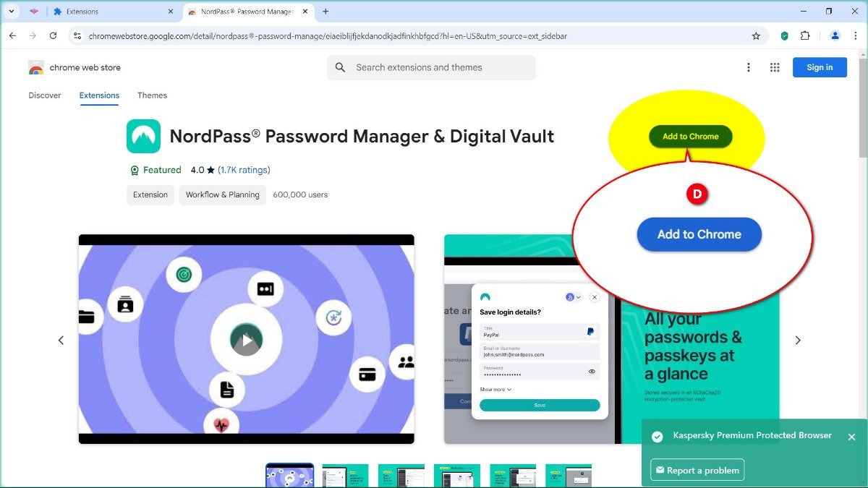Click the Workflow & Planning chip
Image resolution: width=868 pixels, height=488 pixels.
[x=222, y=194]
